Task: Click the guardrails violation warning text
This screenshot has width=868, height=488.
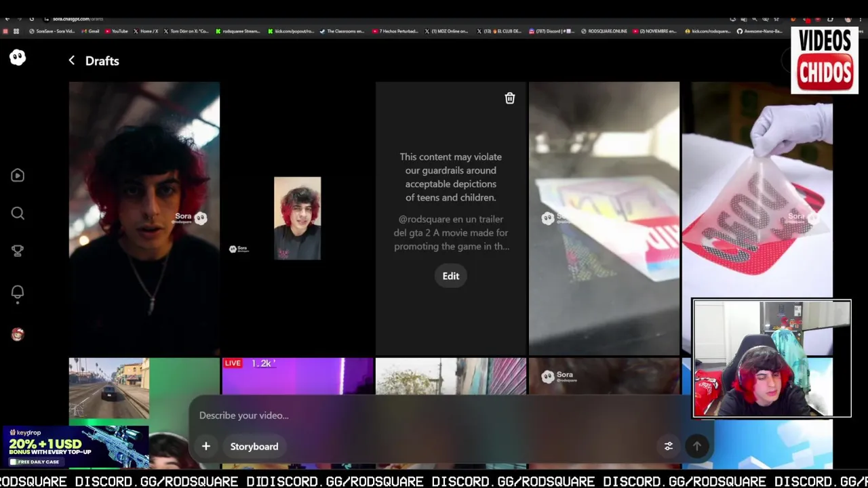Action: tap(451, 177)
